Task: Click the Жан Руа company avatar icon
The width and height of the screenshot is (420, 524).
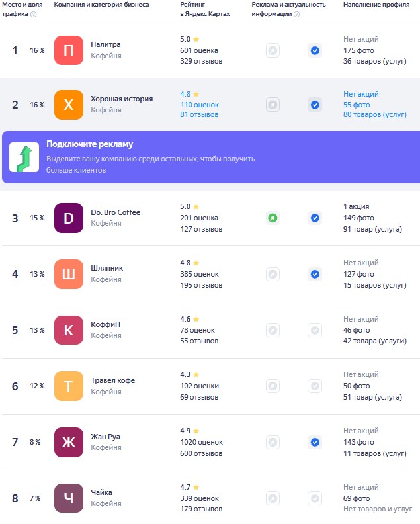Action: (69, 442)
